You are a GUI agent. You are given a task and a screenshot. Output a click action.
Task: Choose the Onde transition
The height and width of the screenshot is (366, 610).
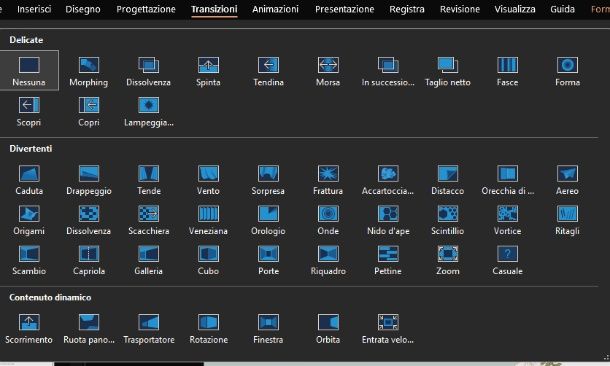coord(328,220)
